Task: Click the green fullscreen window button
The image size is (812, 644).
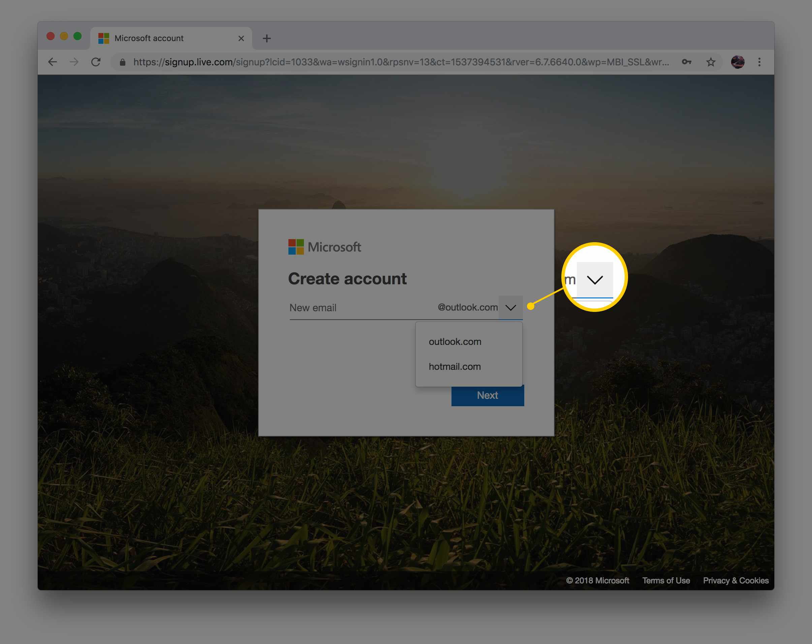Action: 77,36
